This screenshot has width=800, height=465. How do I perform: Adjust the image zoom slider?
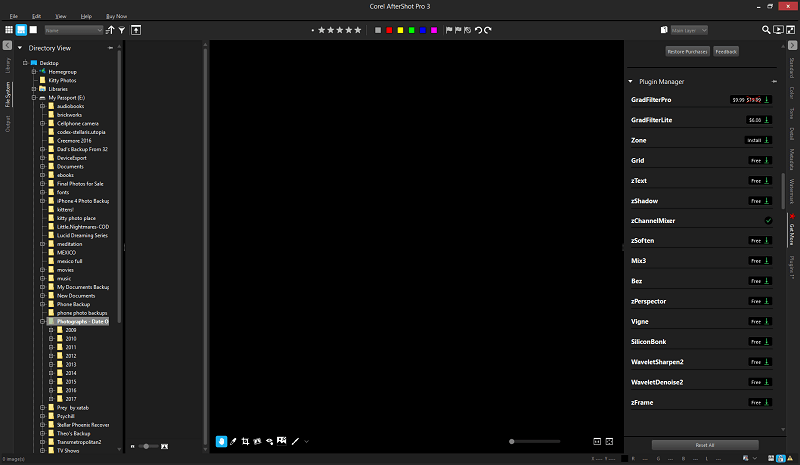pos(535,442)
